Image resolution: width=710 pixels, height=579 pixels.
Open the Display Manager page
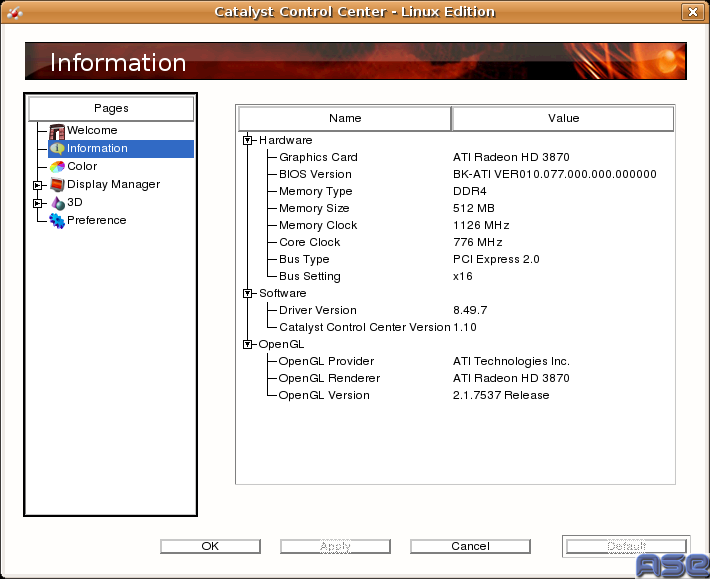pos(113,185)
